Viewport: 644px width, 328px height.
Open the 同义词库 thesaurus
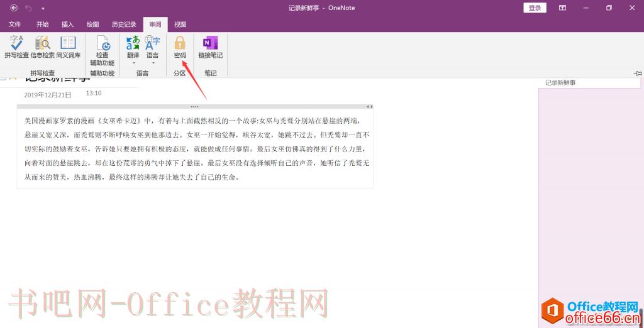68,46
